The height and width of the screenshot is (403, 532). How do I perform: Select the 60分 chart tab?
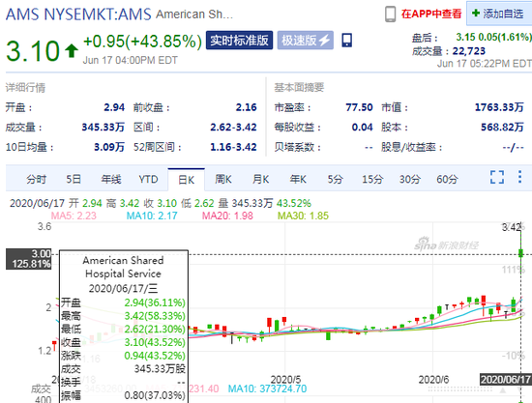pos(447,179)
